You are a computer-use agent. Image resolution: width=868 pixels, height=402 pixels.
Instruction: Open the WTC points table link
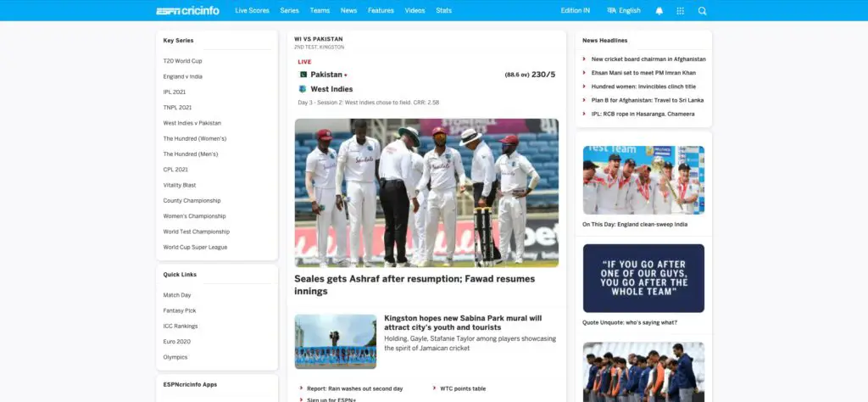tap(463, 388)
